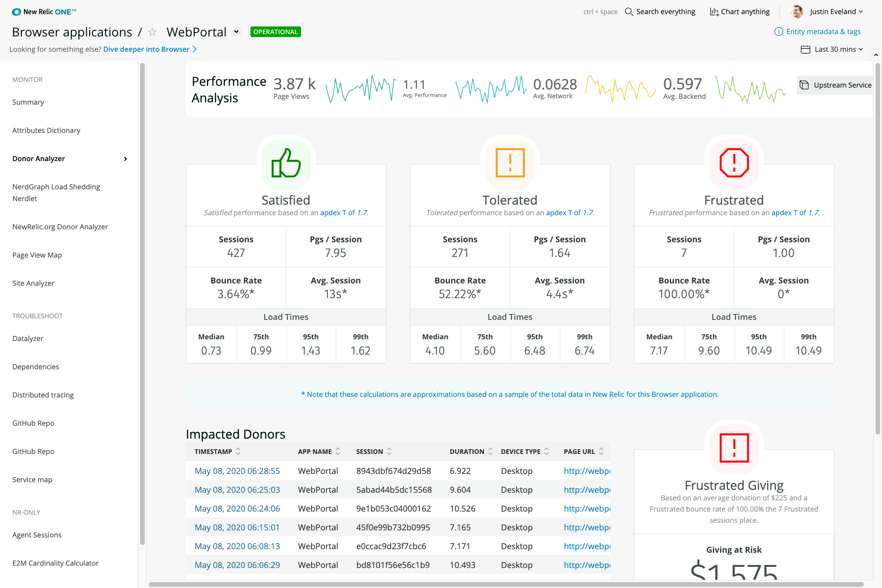Click the horizontal scrollbar at bottom
The width and height of the screenshot is (882, 588).
coord(506,584)
